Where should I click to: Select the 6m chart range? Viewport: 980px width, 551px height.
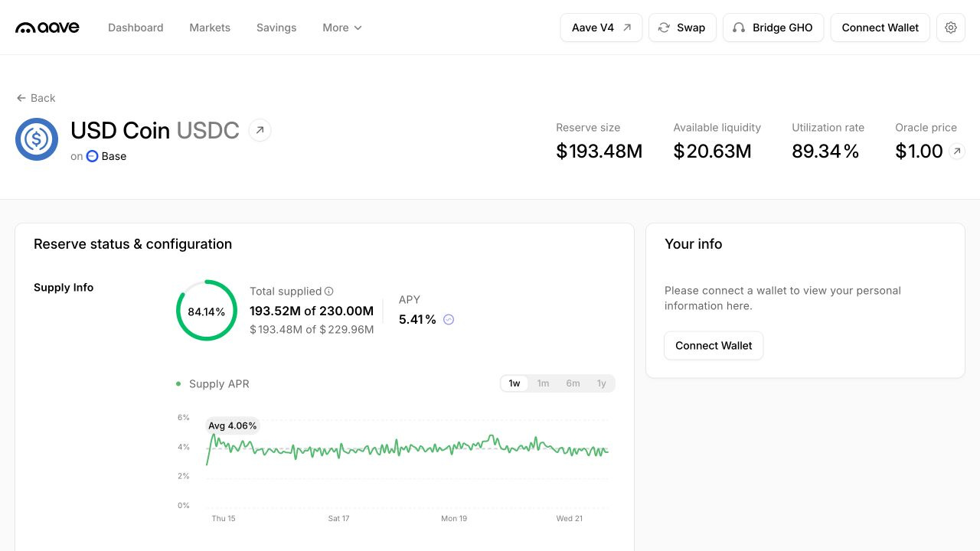(573, 383)
